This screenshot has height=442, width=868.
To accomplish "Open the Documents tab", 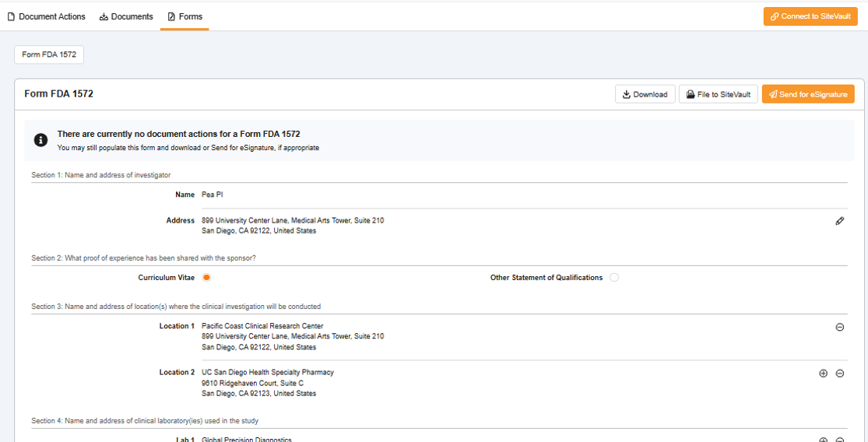I will [x=126, y=16].
